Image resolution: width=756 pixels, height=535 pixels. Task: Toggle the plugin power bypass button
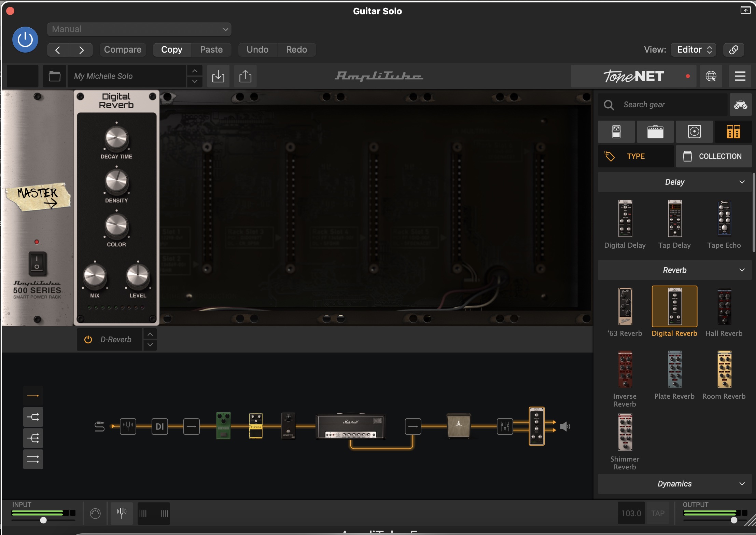(x=25, y=40)
